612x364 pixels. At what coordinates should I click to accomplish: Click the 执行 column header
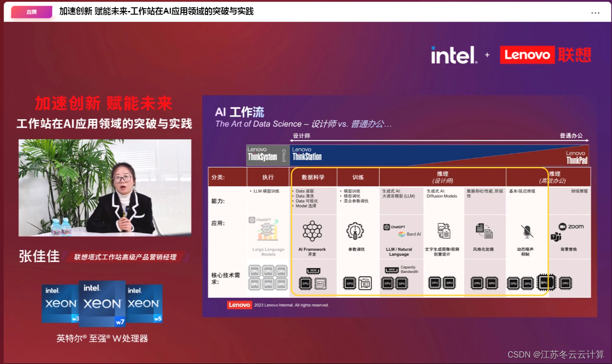pyautogui.click(x=268, y=177)
